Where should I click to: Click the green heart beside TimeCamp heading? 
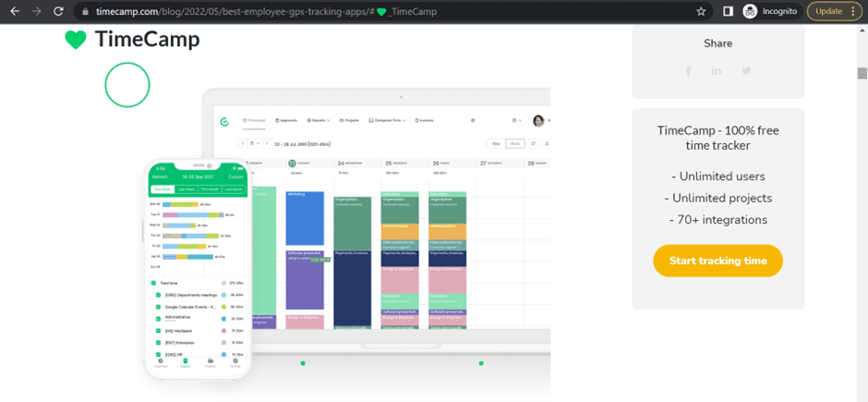pos(75,40)
